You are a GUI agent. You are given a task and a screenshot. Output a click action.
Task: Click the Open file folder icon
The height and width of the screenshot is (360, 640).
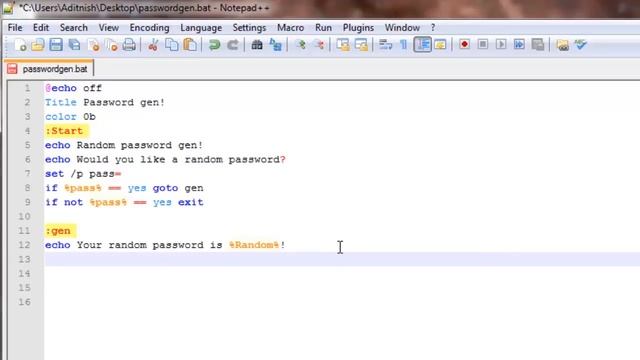tap(38, 45)
